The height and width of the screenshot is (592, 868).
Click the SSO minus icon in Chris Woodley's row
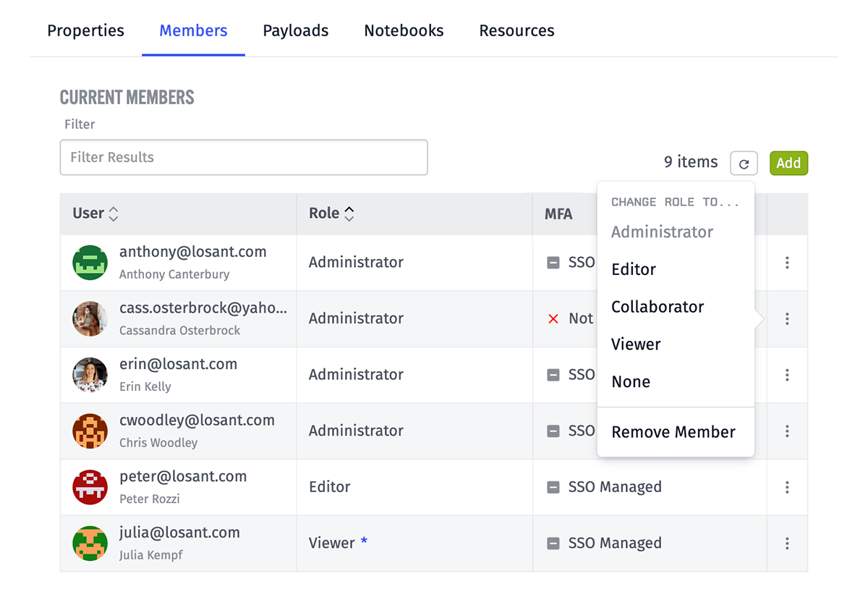(553, 431)
